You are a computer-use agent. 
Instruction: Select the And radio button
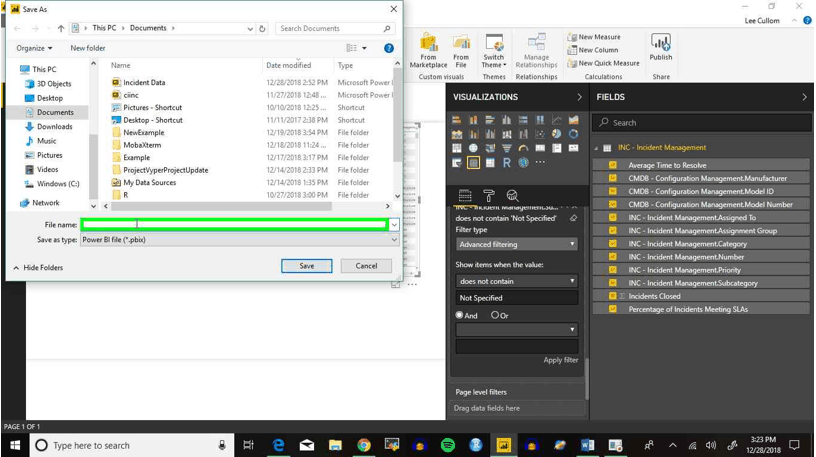459,315
